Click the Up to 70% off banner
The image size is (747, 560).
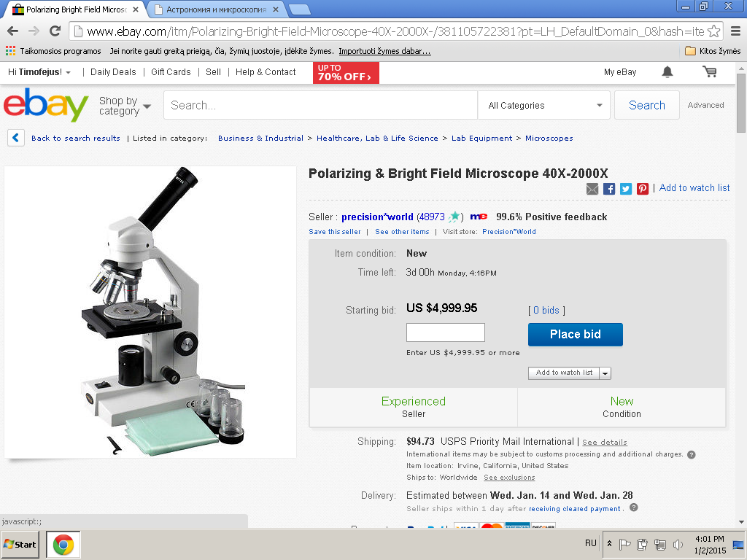(346, 72)
